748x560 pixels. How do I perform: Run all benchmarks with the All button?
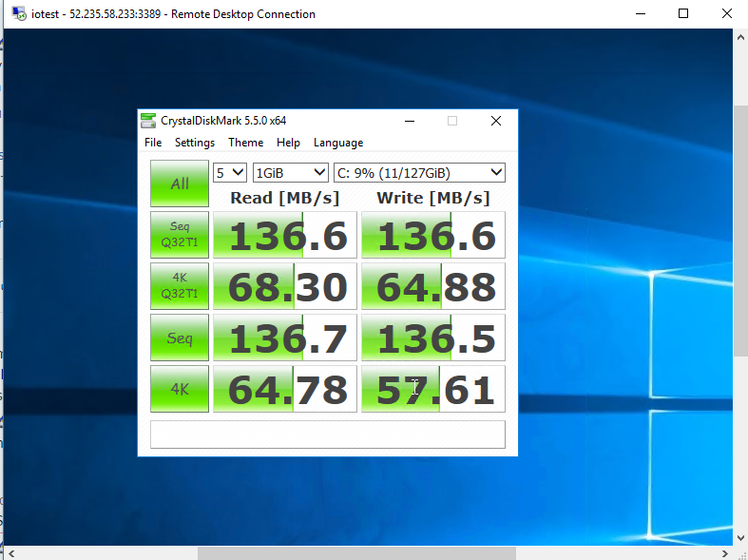[x=180, y=183]
